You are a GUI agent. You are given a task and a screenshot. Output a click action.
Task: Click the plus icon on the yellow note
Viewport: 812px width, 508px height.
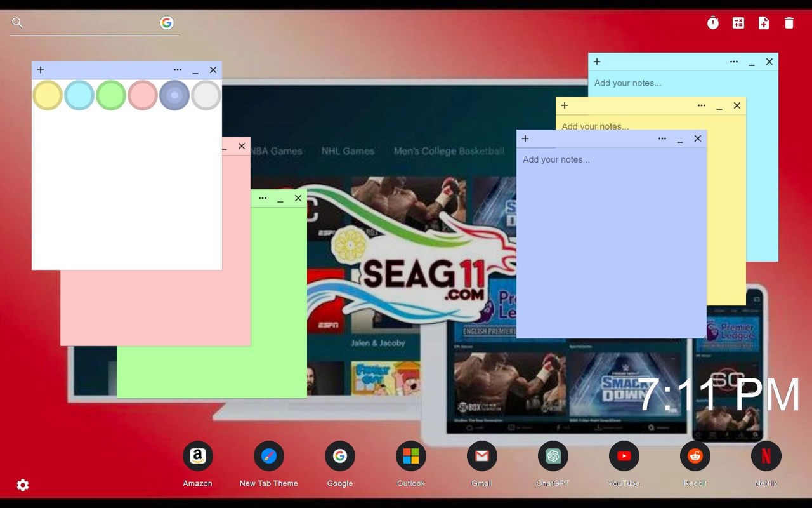(x=565, y=105)
